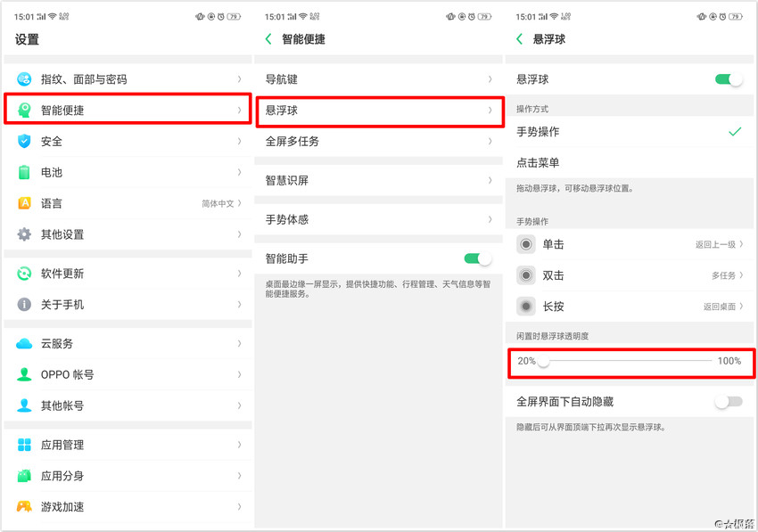Screen dimensions: 758x532
Task: Open the 长按 返回桌面 setting
Action: (x=631, y=306)
